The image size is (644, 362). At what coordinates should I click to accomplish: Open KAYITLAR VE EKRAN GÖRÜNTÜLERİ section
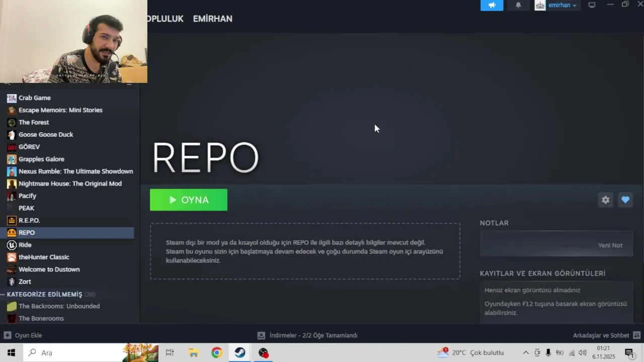542,274
